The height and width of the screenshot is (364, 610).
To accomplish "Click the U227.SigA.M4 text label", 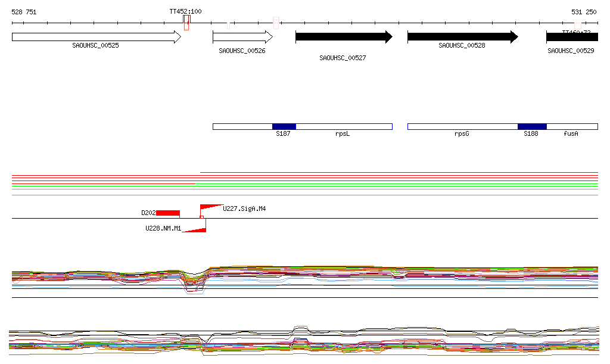I will click(x=244, y=209).
